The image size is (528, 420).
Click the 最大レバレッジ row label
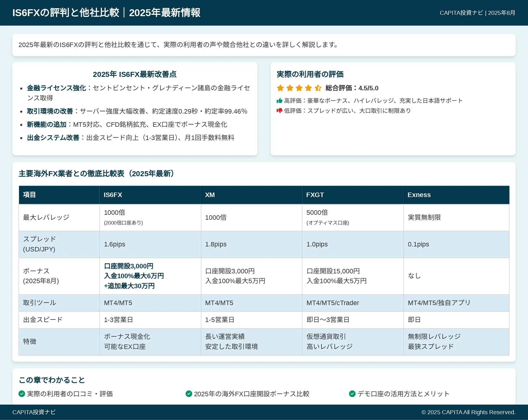point(46,217)
